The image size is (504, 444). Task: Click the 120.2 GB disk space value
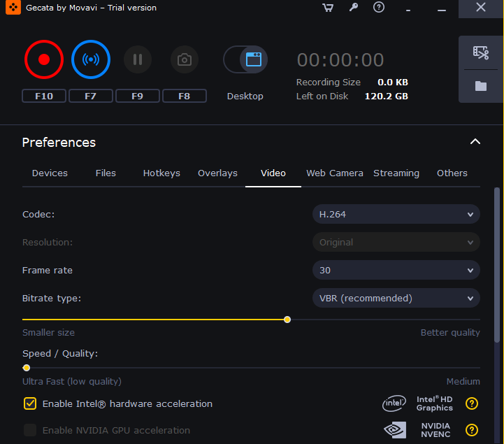[387, 96]
